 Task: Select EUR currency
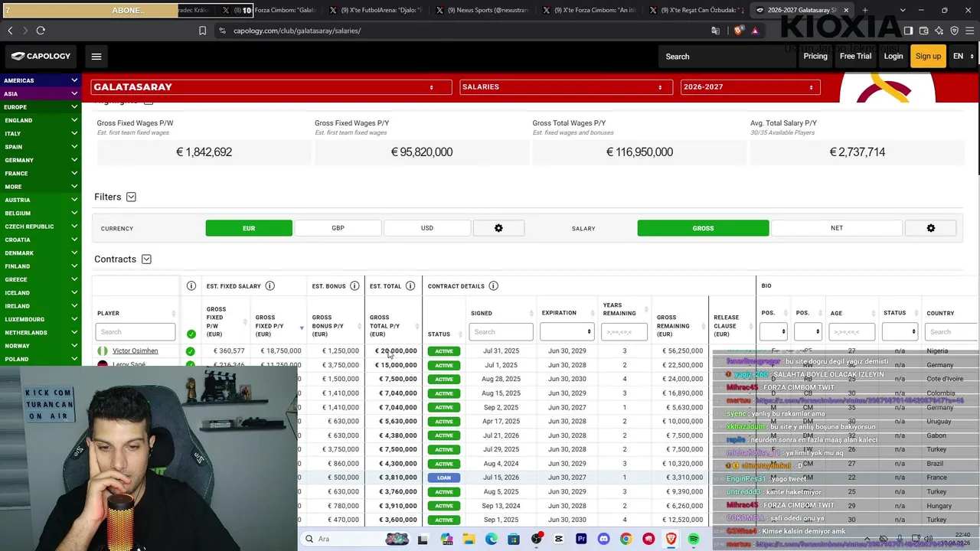pos(249,228)
